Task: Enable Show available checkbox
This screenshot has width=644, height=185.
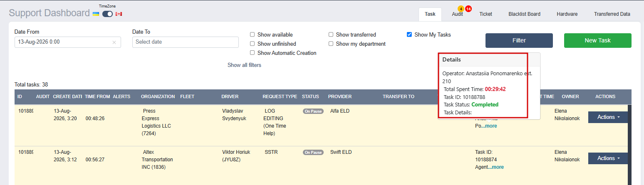Action: (x=252, y=35)
